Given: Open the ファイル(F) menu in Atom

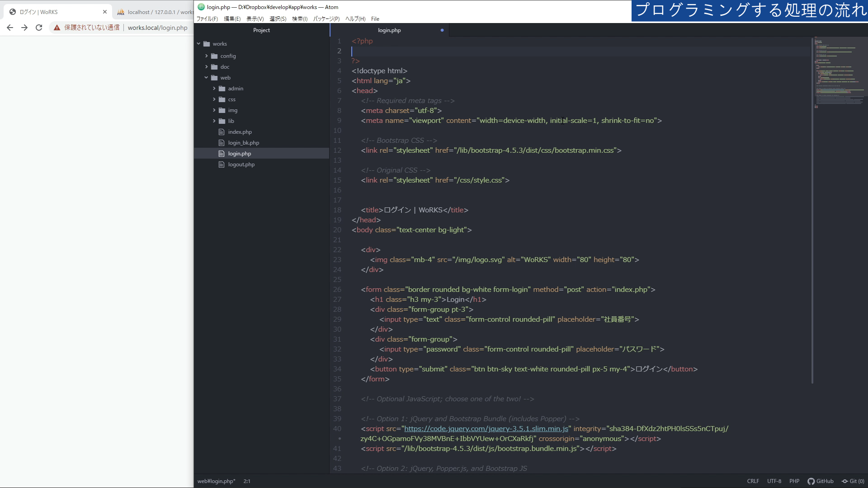Looking at the screenshot, I should (207, 19).
